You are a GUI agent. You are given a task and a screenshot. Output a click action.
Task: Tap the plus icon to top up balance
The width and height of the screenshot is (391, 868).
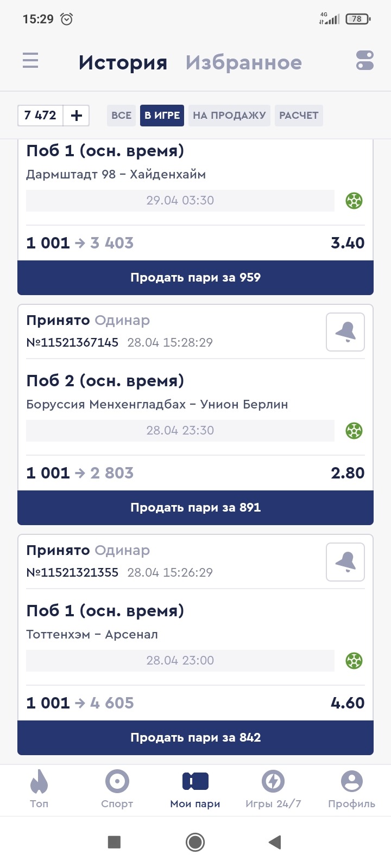point(77,116)
